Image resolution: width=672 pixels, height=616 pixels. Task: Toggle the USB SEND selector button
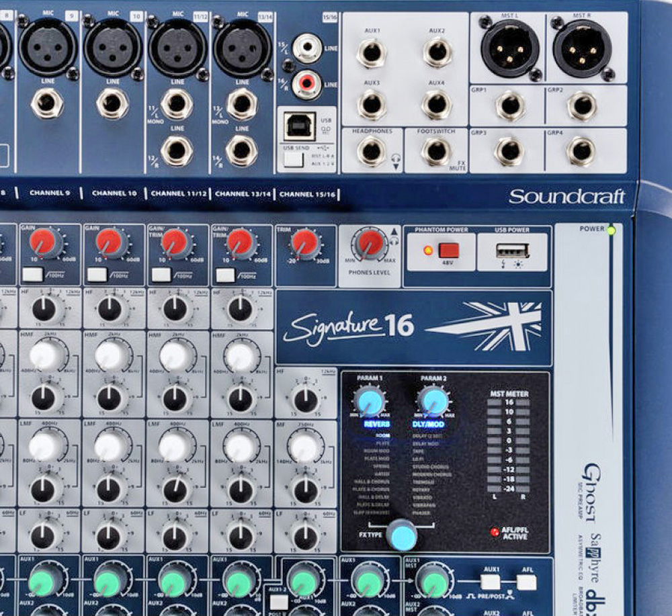pos(293,159)
